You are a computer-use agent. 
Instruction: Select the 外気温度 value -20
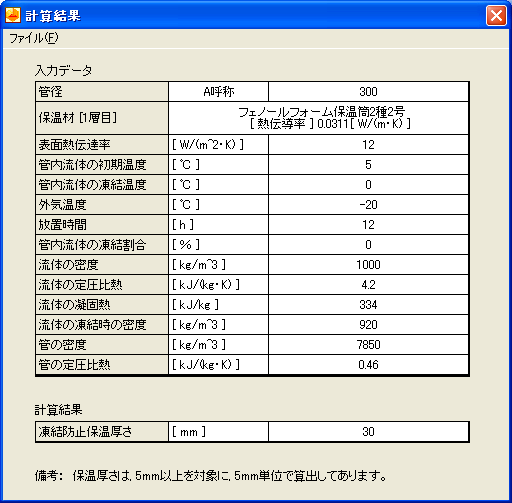click(368, 205)
